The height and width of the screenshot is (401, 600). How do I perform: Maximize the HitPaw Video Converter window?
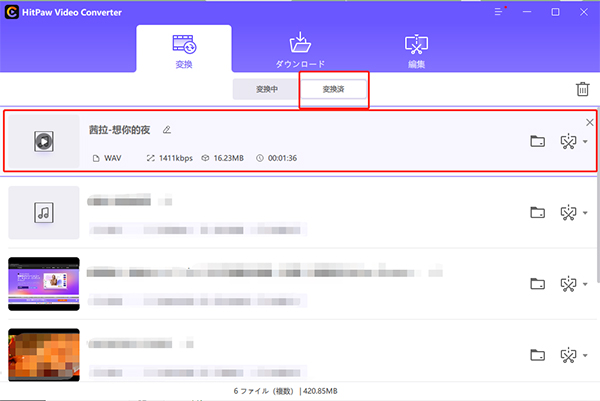click(x=555, y=12)
